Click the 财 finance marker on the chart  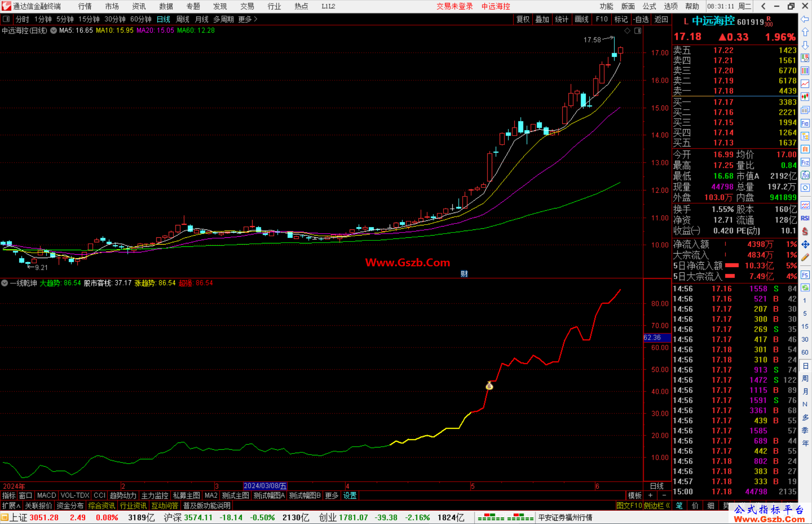[464, 274]
